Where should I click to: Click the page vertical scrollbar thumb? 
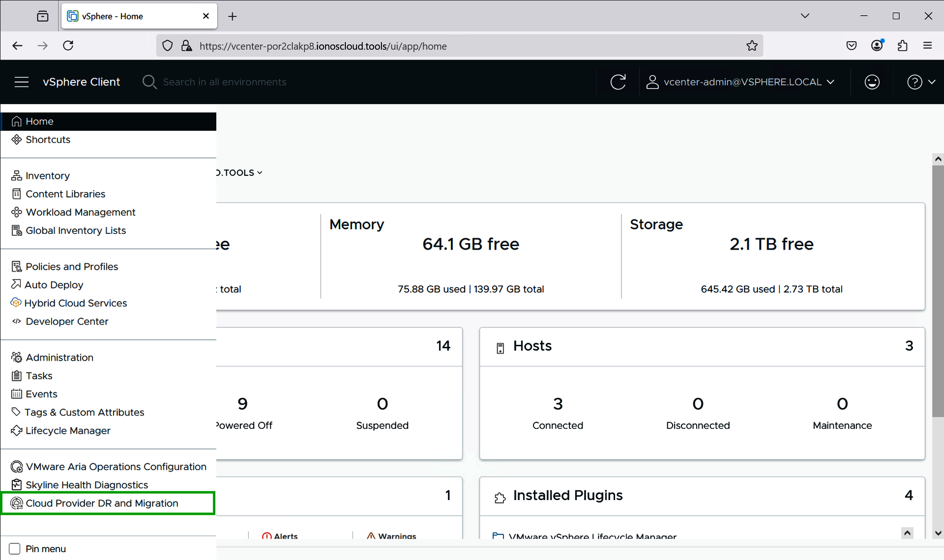[x=938, y=290]
